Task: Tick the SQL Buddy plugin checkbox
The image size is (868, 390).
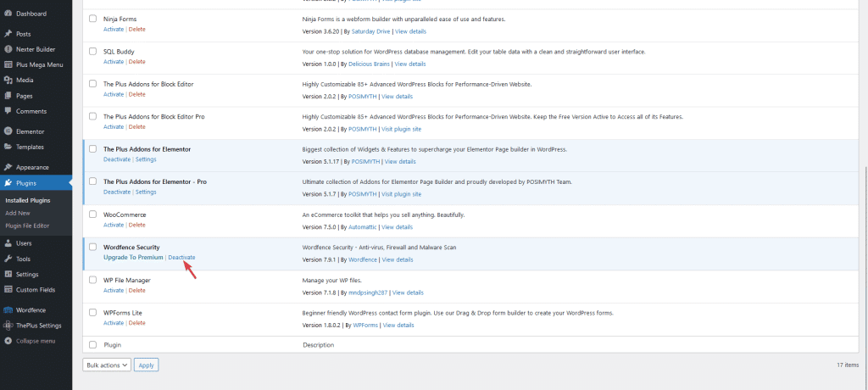Action: 92,52
